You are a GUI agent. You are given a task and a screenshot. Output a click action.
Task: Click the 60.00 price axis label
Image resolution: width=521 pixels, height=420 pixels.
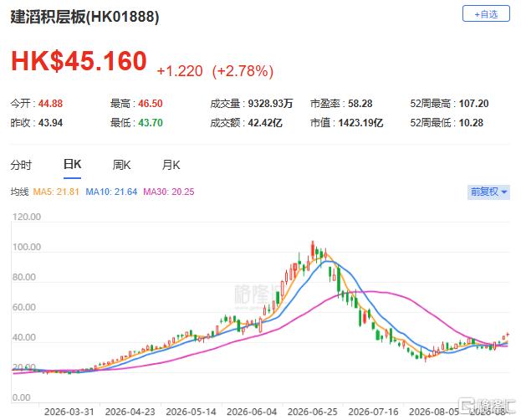pyautogui.click(x=24, y=307)
